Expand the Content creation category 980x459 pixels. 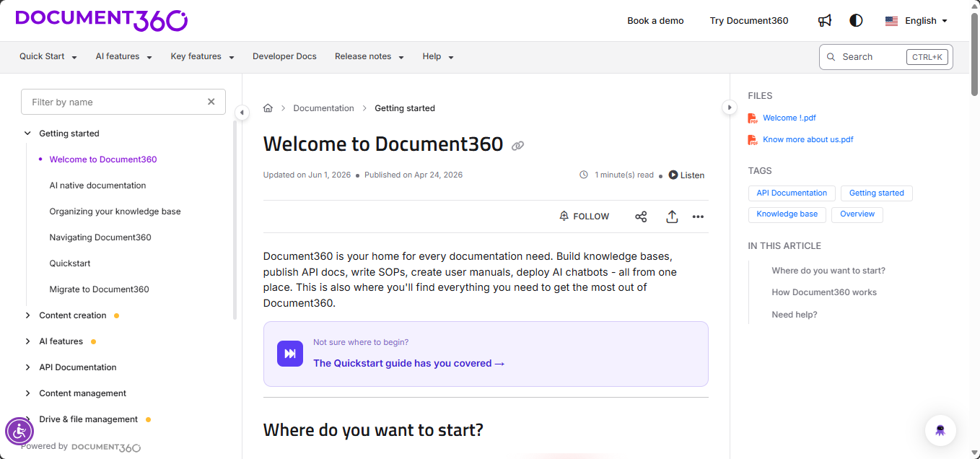pyautogui.click(x=28, y=315)
